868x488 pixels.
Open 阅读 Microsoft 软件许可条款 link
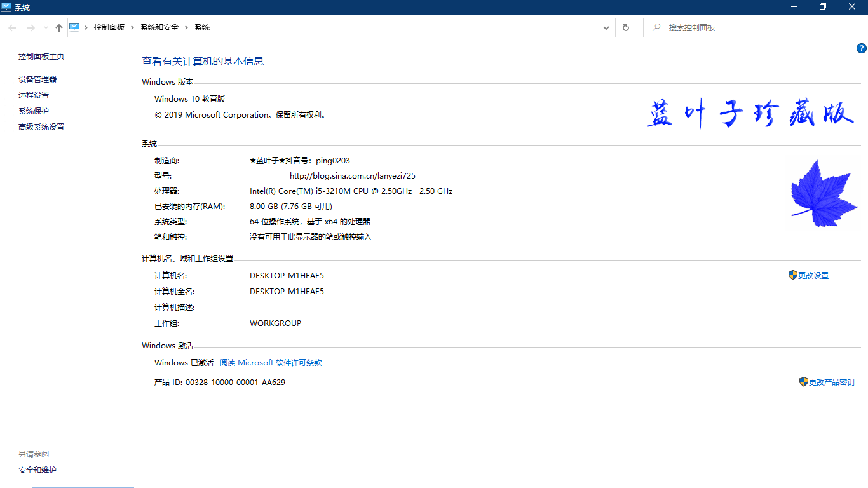(x=271, y=363)
